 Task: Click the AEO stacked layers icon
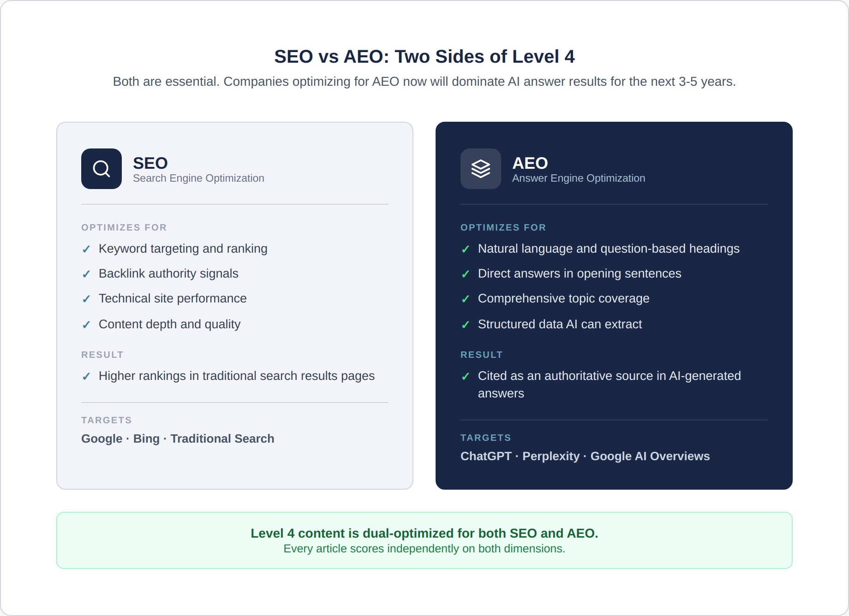click(x=480, y=169)
